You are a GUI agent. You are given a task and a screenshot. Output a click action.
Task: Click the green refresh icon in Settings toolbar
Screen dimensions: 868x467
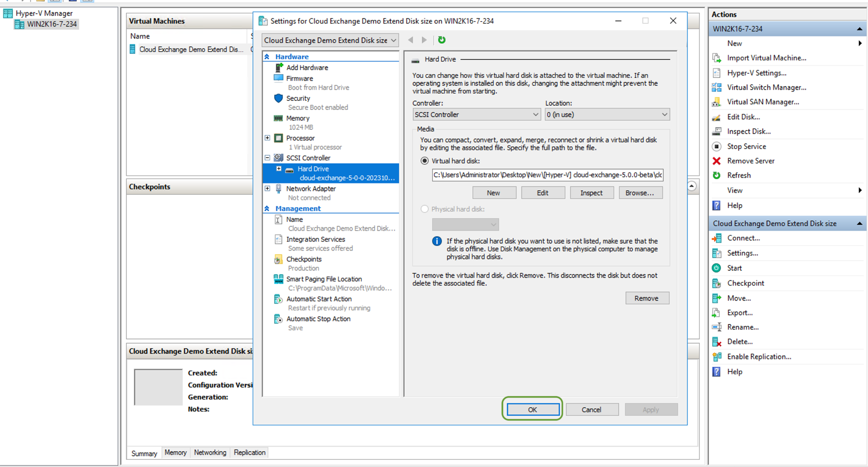pyautogui.click(x=442, y=40)
